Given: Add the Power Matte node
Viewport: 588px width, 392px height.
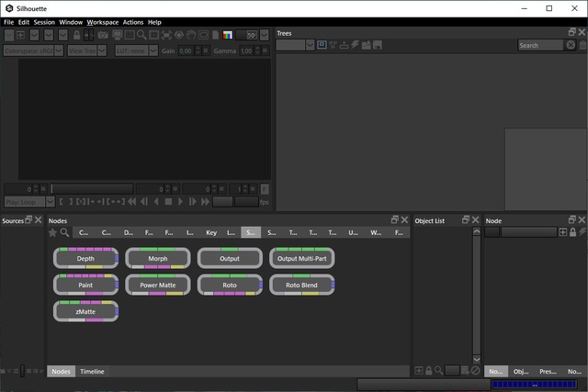Looking at the screenshot, I should coord(157,286).
